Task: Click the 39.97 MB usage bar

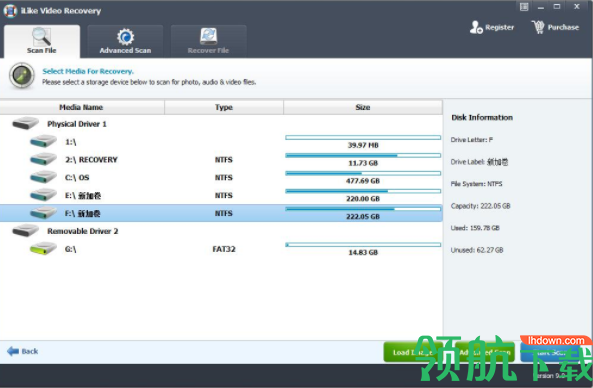Action: coord(363,137)
